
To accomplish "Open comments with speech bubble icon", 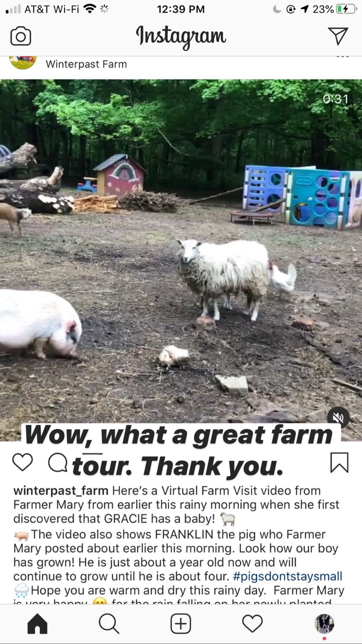I will [58, 463].
